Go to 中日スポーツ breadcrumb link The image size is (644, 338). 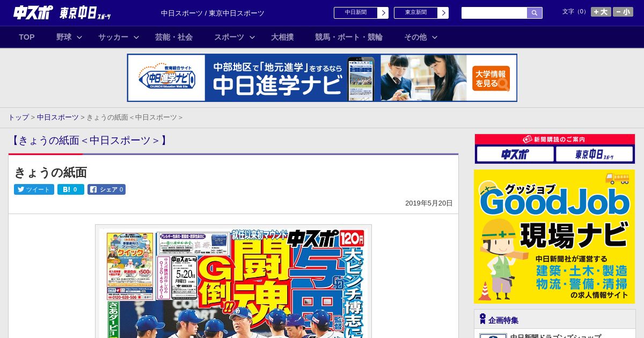click(x=57, y=117)
